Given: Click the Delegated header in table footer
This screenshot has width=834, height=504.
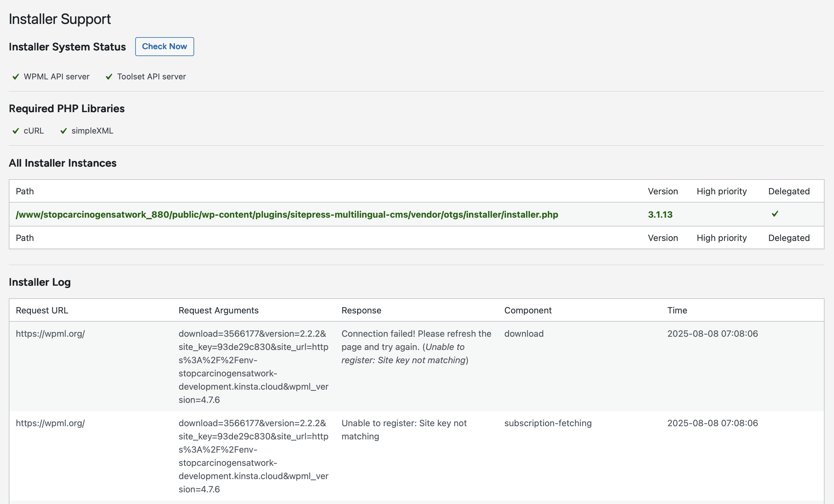Looking at the screenshot, I should (x=789, y=238).
